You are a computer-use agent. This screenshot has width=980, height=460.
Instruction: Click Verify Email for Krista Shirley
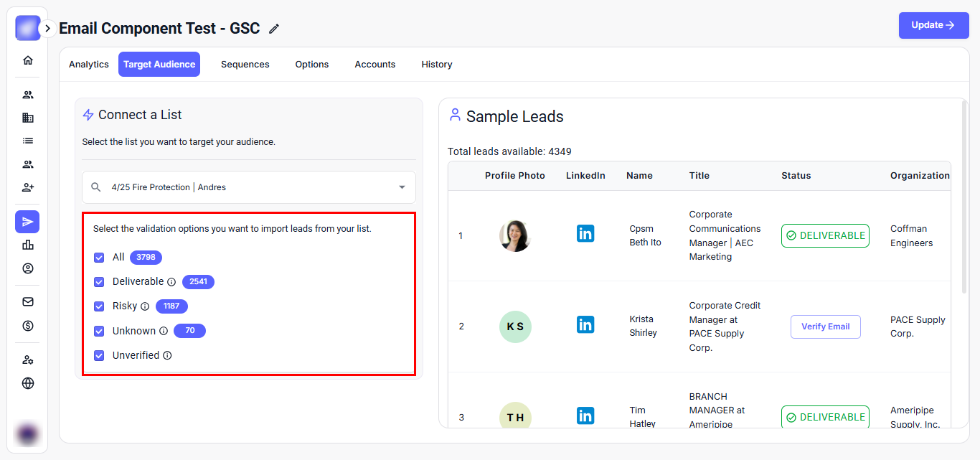pos(825,327)
